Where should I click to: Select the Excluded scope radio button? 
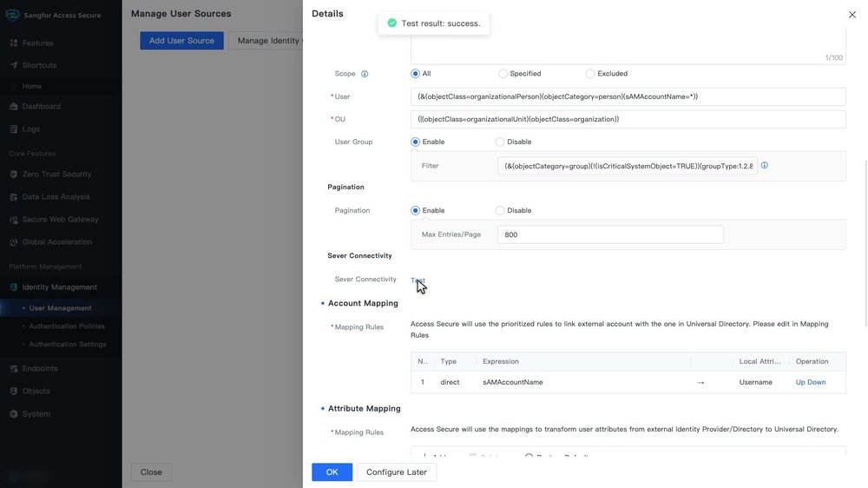[590, 74]
